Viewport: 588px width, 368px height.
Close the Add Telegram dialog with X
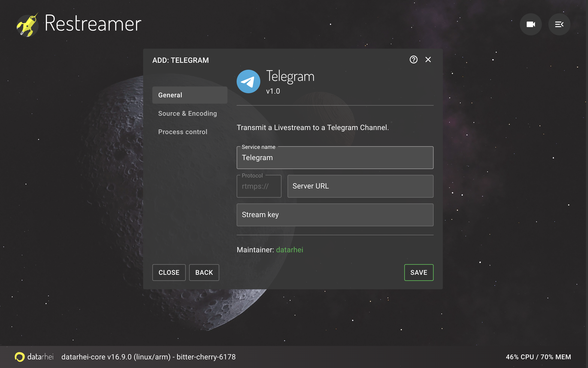tap(428, 60)
